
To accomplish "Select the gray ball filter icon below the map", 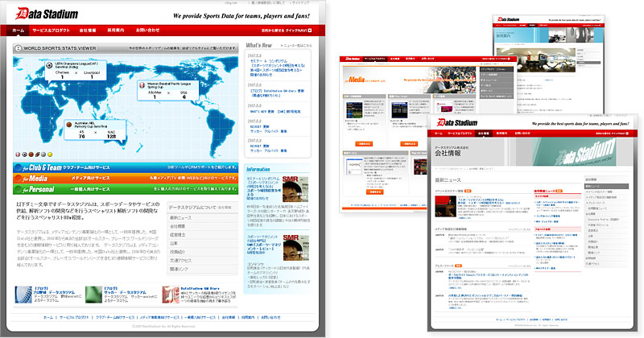I will pos(43,155).
